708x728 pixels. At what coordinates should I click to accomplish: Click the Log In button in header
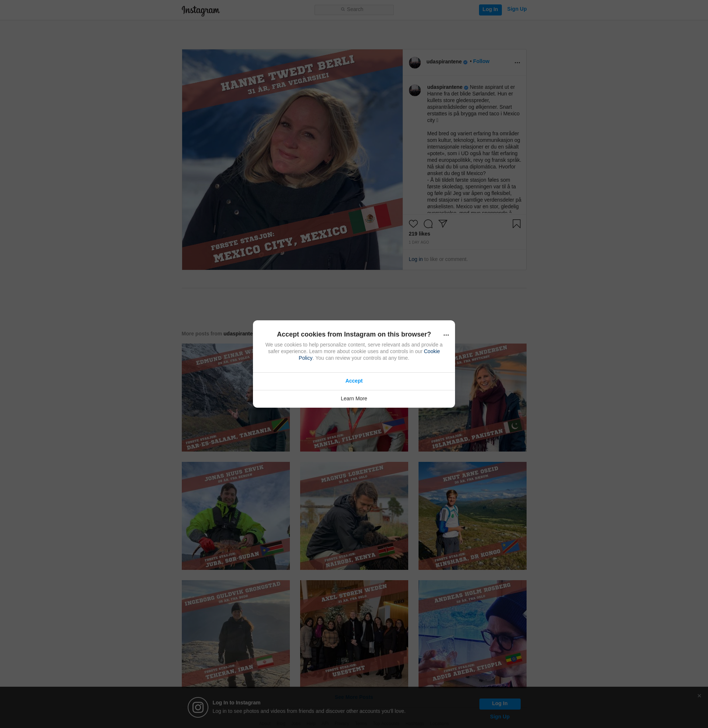pos(490,10)
